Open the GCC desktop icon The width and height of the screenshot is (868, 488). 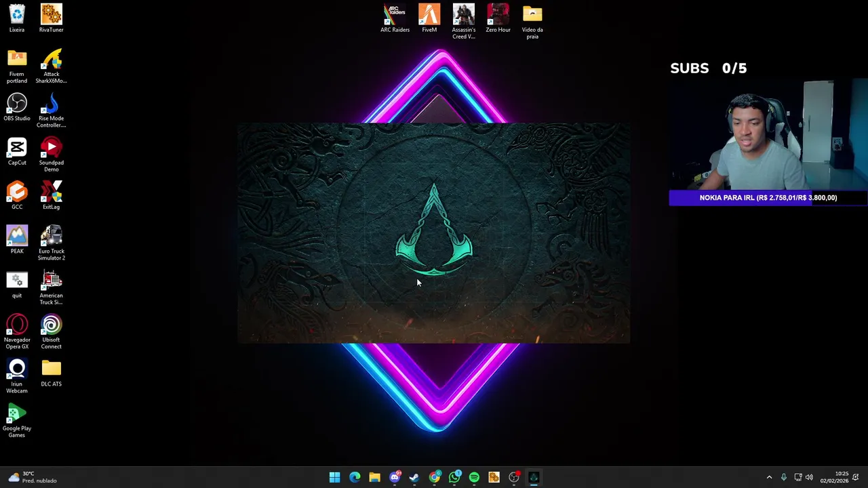pos(17,195)
